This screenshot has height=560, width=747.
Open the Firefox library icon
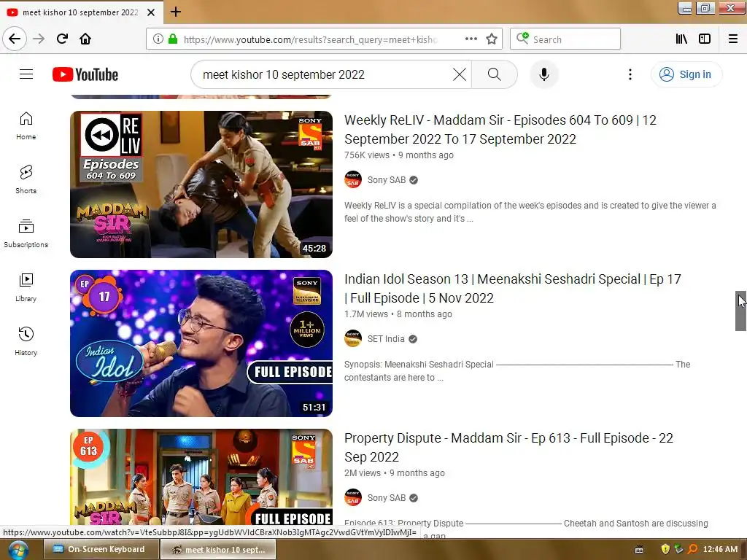click(681, 39)
